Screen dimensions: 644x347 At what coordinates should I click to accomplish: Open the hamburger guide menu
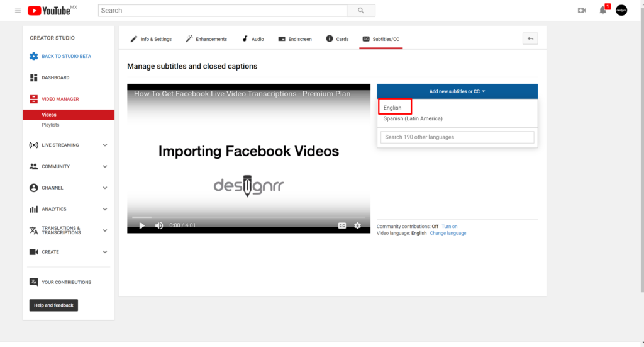point(18,11)
